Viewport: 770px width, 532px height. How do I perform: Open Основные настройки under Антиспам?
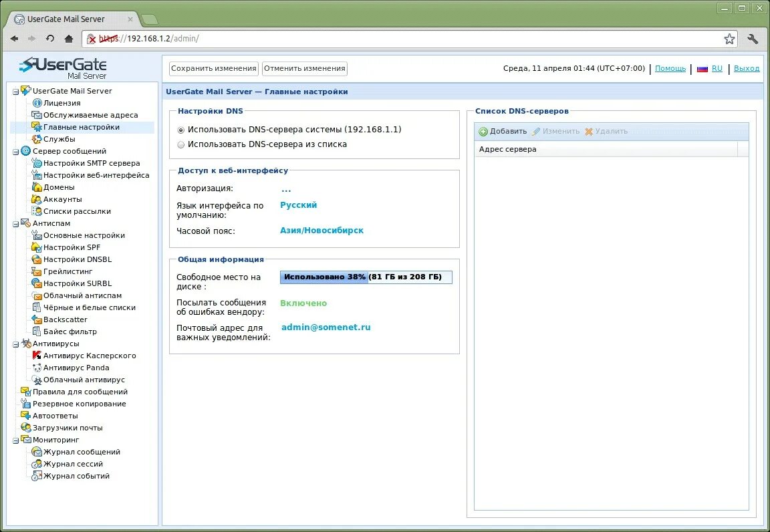tap(84, 235)
